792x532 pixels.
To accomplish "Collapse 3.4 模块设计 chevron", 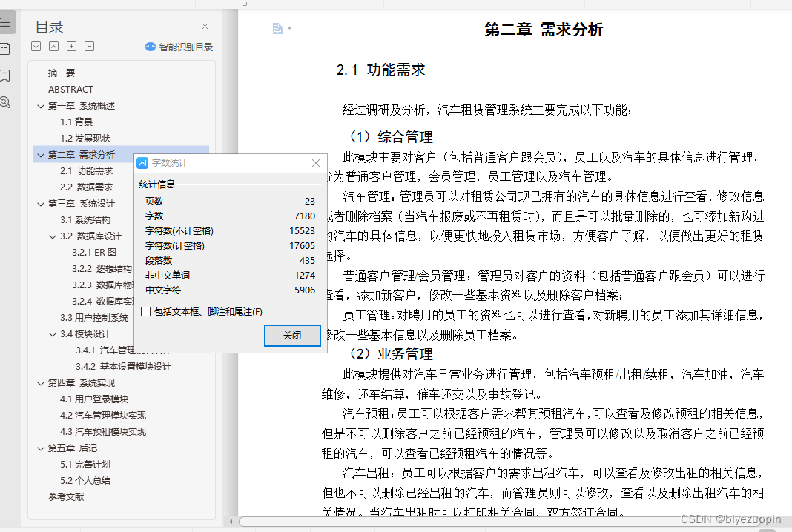I will pos(53,334).
